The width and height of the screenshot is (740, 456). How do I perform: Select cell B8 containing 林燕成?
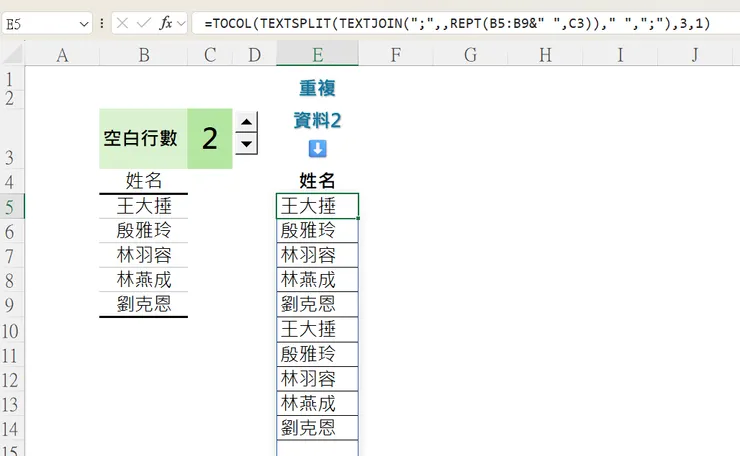pyautogui.click(x=143, y=280)
